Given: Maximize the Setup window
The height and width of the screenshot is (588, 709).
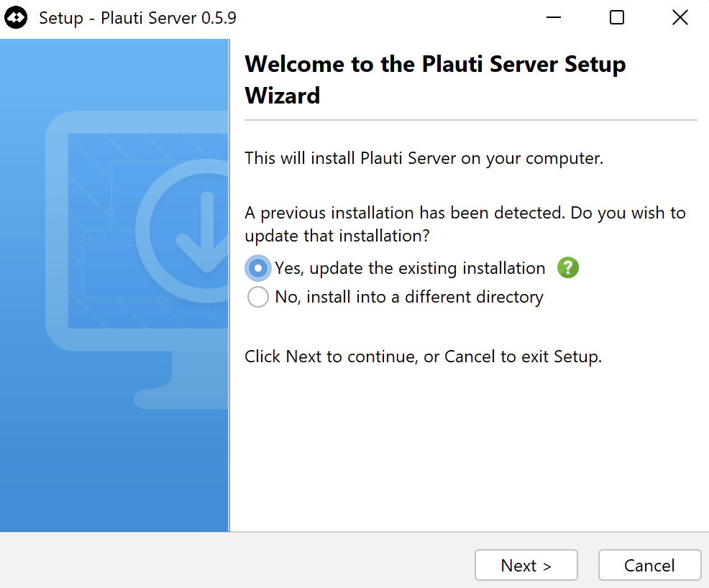Looking at the screenshot, I should click(617, 18).
